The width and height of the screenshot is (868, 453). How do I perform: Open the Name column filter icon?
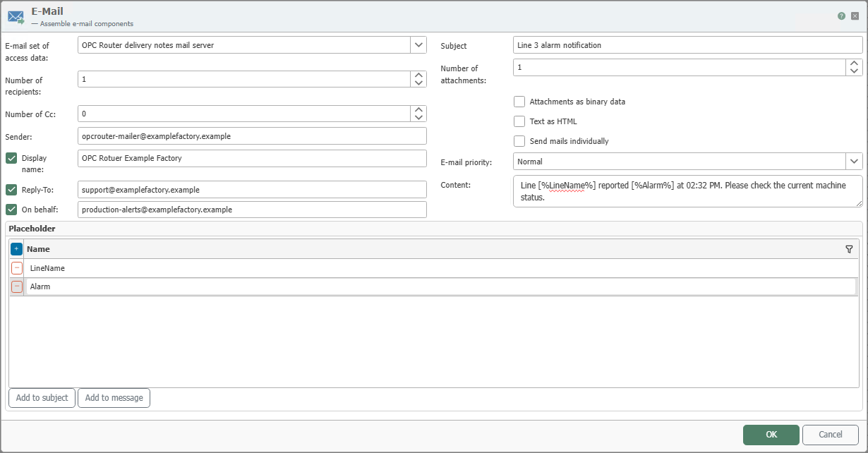click(x=849, y=249)
